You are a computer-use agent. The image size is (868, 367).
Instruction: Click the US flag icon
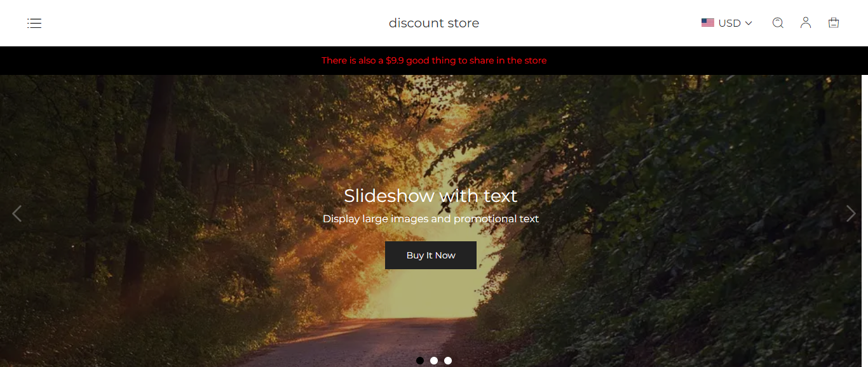708,23
